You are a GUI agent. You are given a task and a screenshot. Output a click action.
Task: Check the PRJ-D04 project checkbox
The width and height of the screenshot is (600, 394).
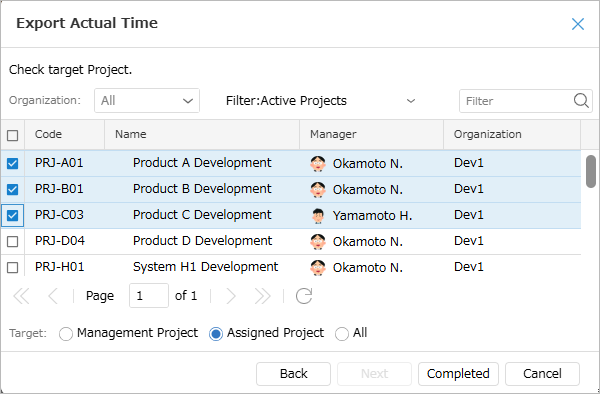pyautogui.click(x=13, y=241)
